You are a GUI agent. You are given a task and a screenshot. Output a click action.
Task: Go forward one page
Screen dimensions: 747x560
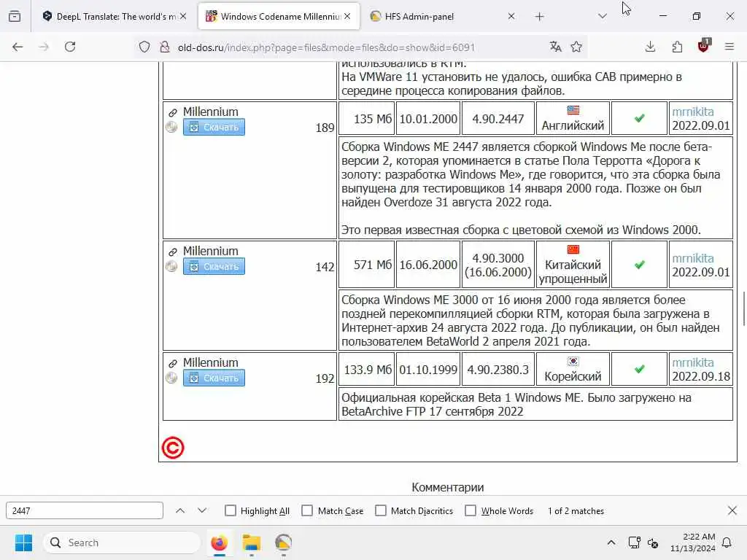[x=44, y=47]
